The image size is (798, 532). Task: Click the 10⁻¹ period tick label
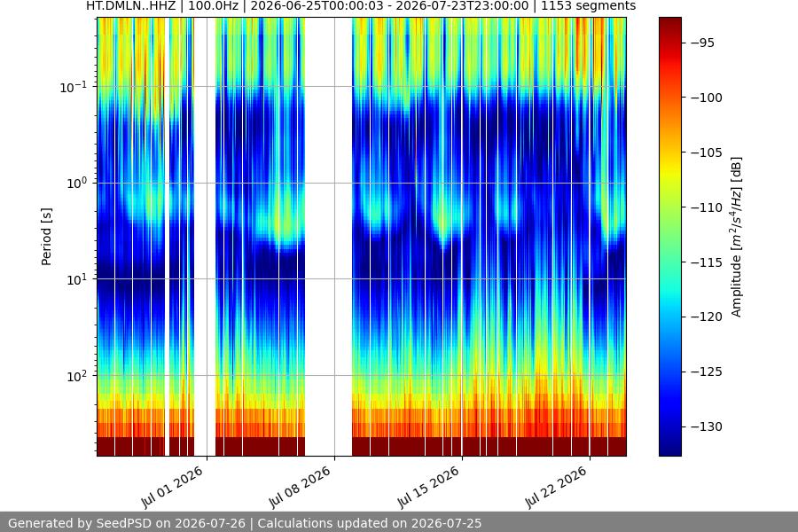click(73, 87)
